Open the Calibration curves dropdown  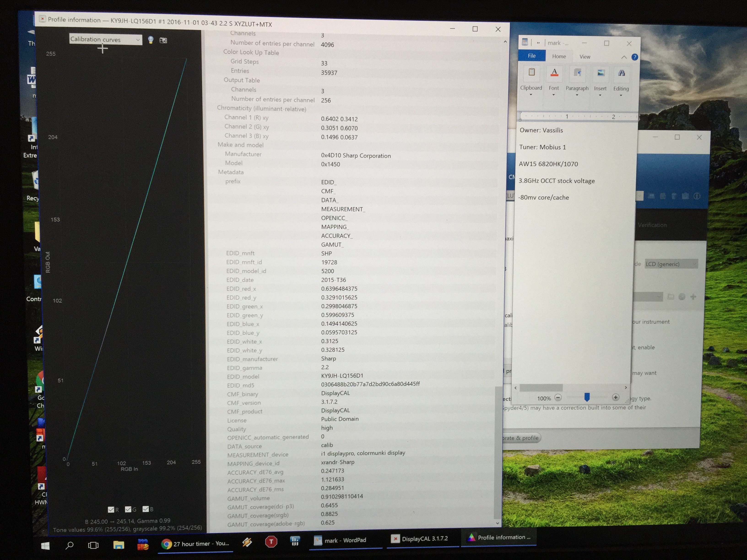pos(105,39)
